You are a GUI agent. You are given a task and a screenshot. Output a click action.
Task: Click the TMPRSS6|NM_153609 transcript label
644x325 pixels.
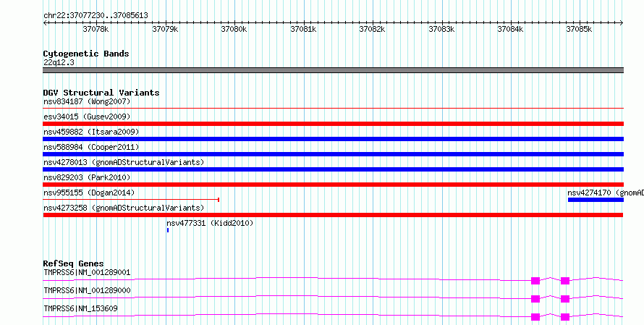tap(80, 308)
